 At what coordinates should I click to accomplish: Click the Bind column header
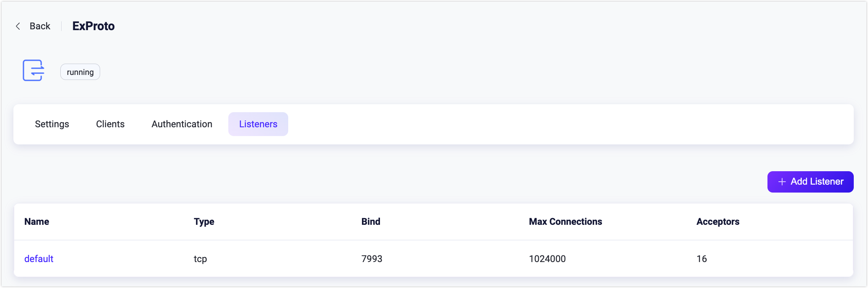371,222
